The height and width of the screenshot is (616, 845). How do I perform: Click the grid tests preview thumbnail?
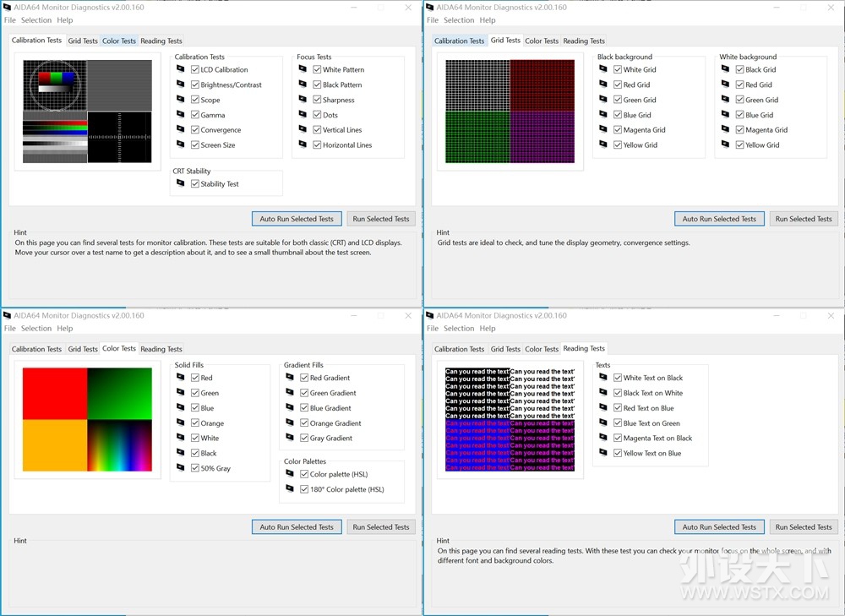pyautogui.click(x=510, y=111)
